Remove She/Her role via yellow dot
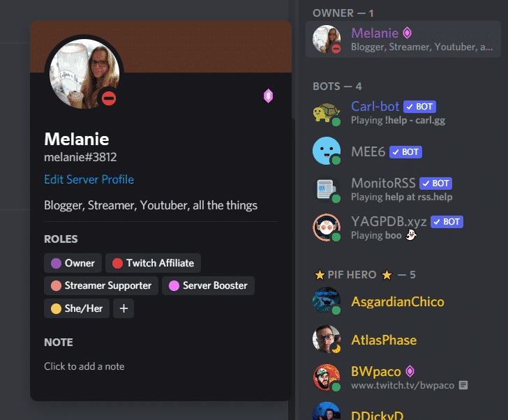508x420 pixels. point(56,308)
